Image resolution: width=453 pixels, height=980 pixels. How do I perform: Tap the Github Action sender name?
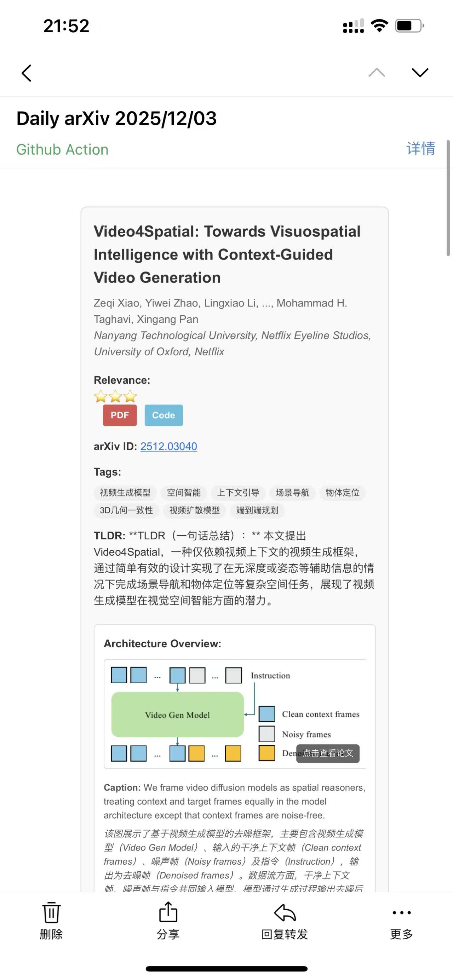pos(62,149)
